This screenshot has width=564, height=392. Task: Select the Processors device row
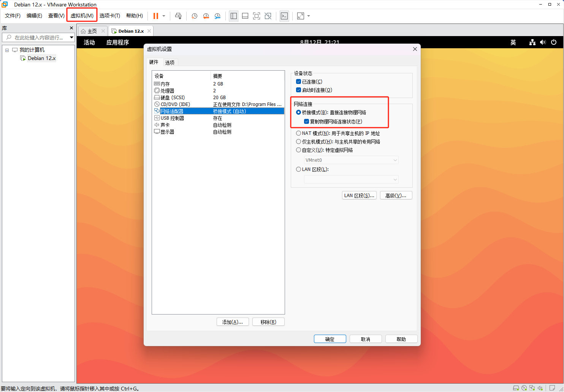click(218, 91)
